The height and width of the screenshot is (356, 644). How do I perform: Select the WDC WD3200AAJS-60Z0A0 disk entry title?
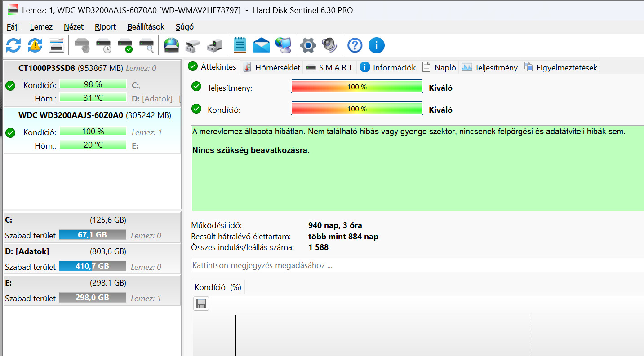71,115
